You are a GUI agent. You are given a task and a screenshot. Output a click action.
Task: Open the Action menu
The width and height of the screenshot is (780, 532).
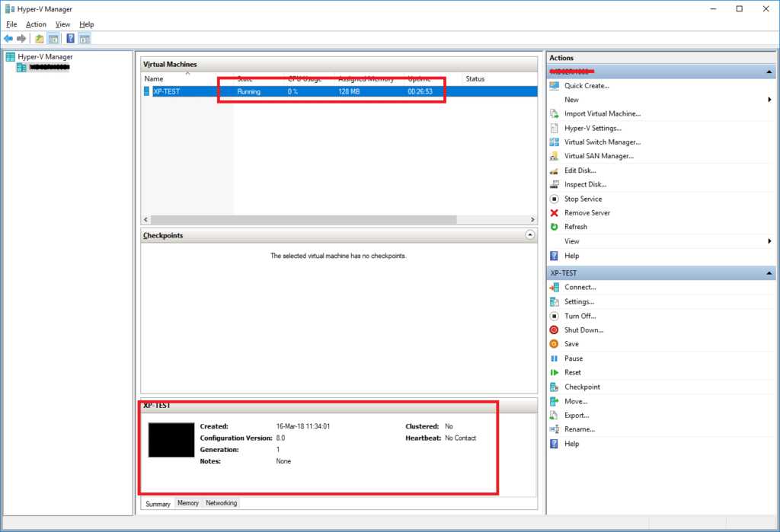[x=36, y=24]
